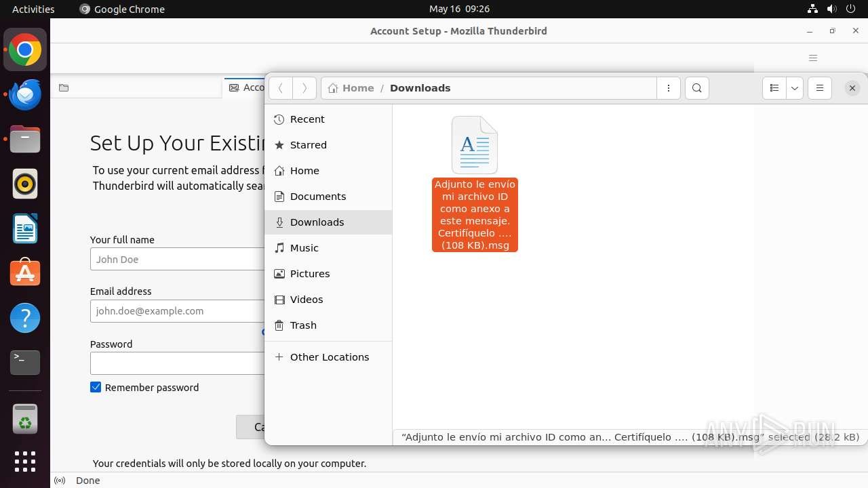
Task: Select the .msg file icon thumbnail
Action: (475, 145)
